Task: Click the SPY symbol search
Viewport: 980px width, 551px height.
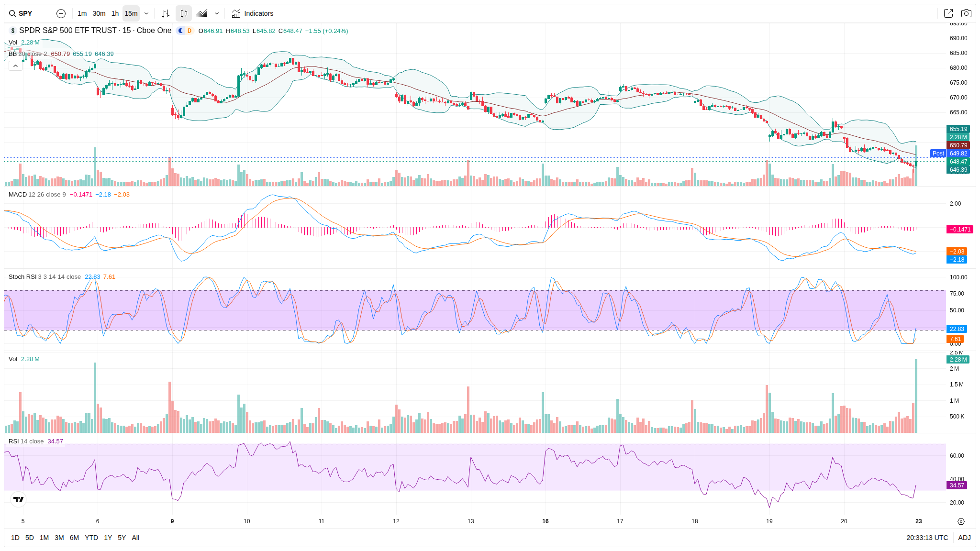Action: 25,13
